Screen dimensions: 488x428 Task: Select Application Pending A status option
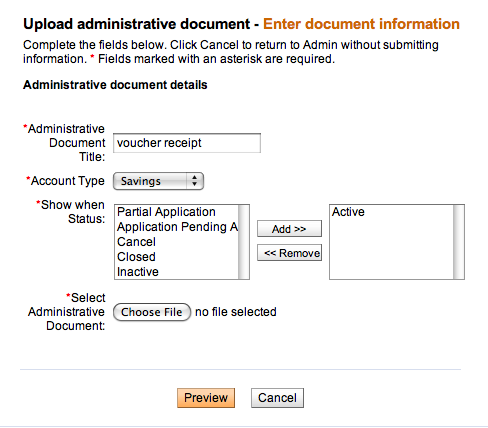pyautogui.click(x=177, y=227)
